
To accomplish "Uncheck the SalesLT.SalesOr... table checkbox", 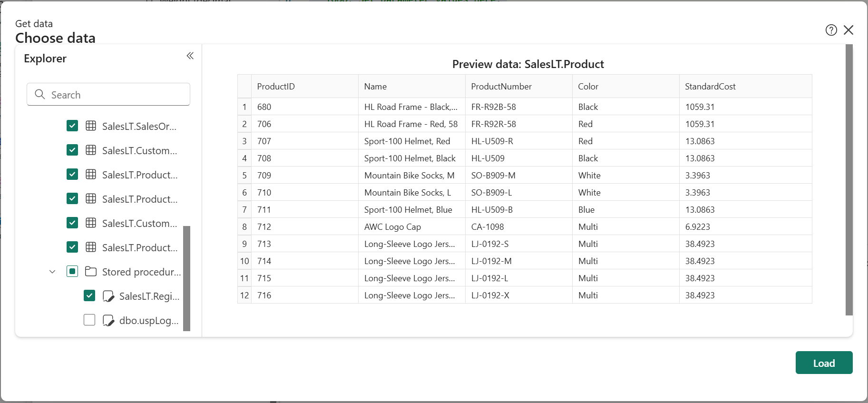I will point(72,126).
